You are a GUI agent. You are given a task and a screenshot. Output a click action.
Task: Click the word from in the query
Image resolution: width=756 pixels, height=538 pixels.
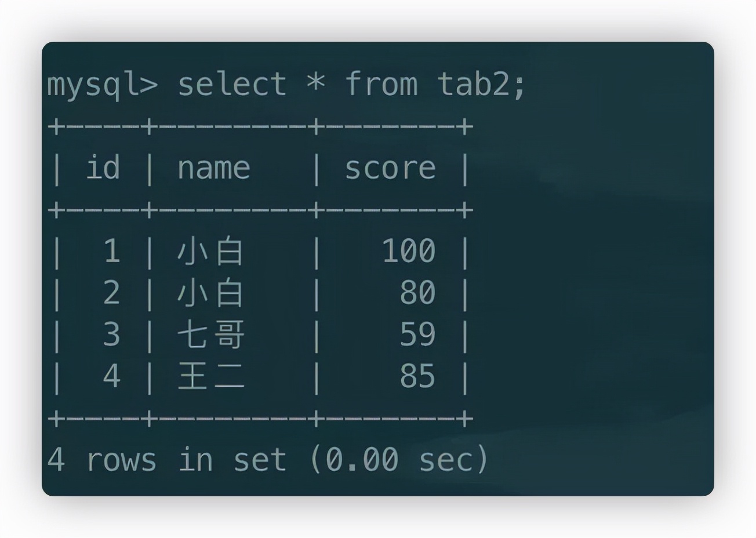coord(381,85)
